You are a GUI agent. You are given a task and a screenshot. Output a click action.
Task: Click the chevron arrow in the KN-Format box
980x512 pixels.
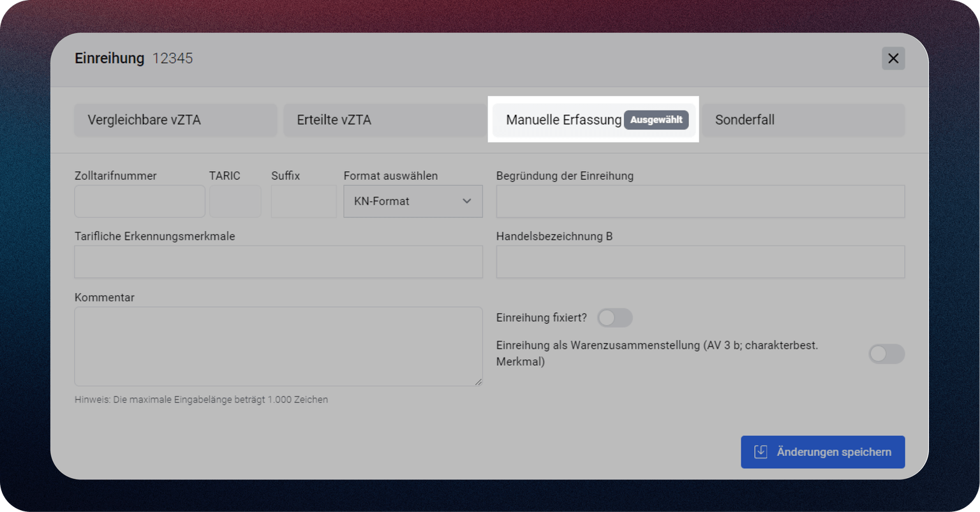(466, 201)
